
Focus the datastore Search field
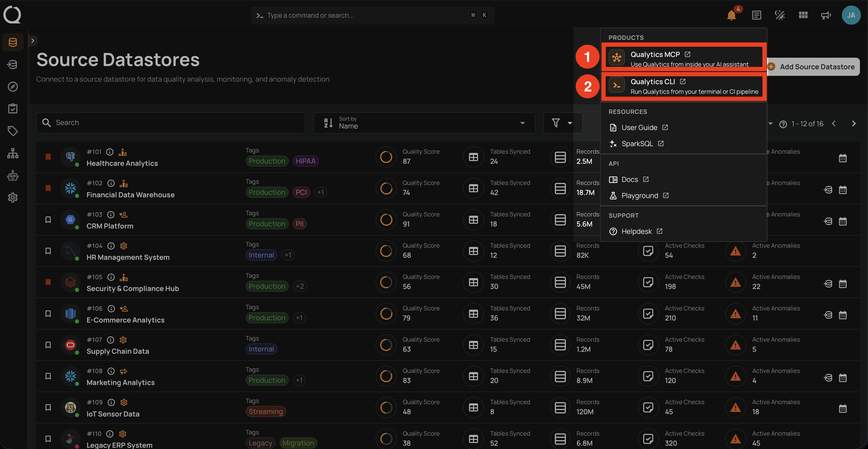tap(170, 123)
